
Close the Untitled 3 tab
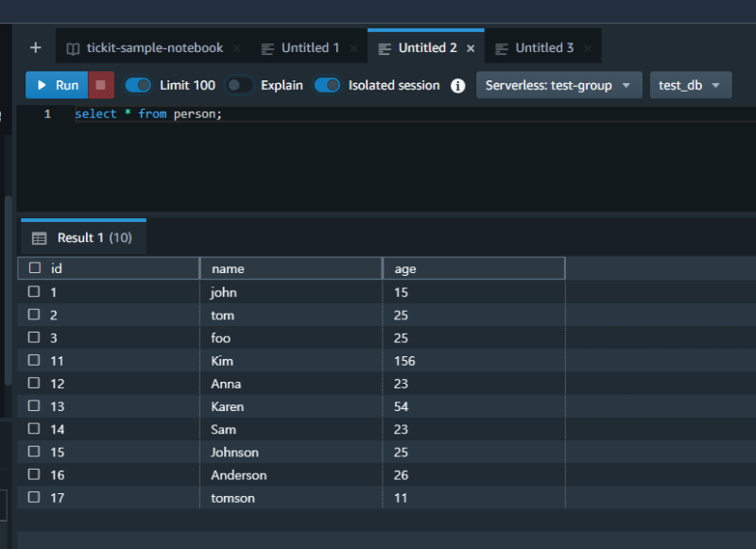(x=587, y=48)
